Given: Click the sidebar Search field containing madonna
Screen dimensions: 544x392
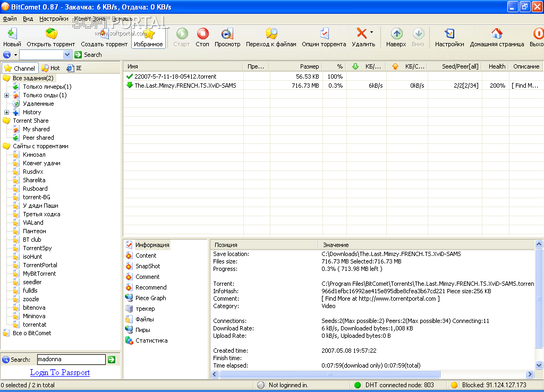Looking at the screenshot, I should 71,360.
